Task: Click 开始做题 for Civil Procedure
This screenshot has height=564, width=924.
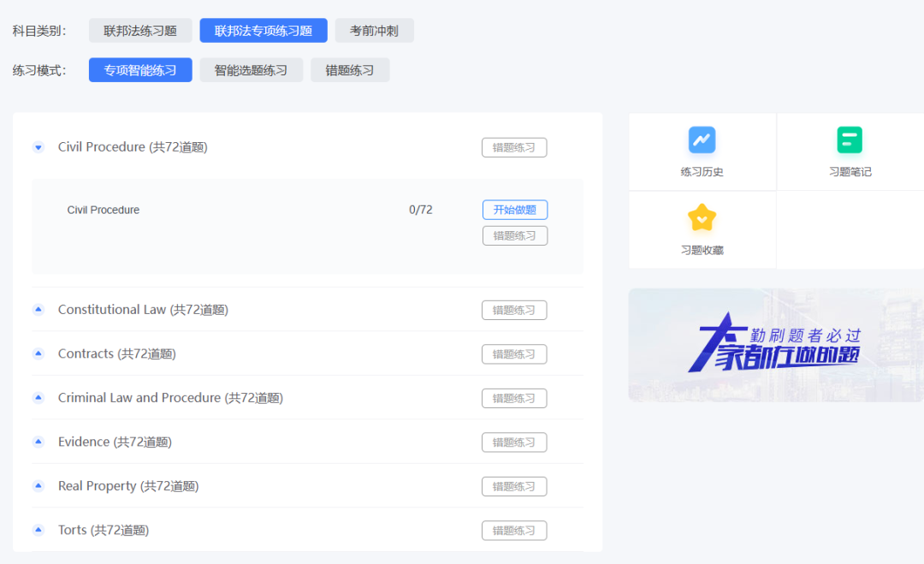Action: click(x=515, y=210)
